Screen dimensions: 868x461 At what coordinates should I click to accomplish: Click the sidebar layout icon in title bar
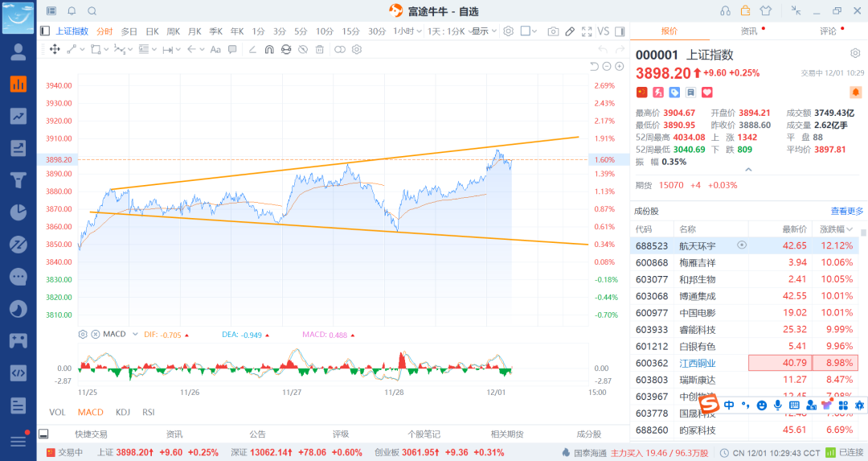coord(51,11)
